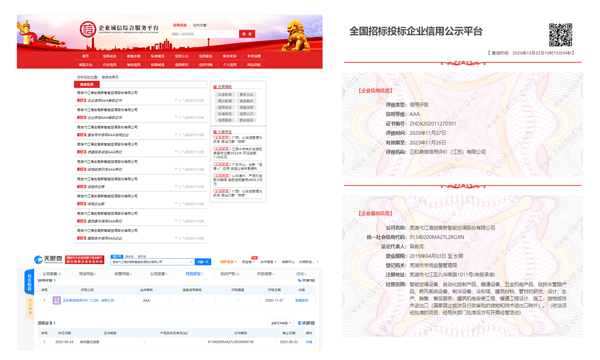Select the black search tab beside 信用信息

click(x=200, y=25)
